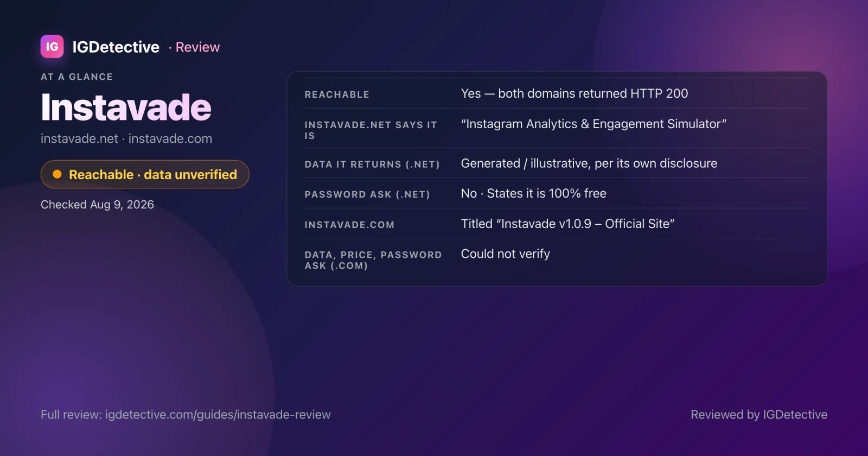Click the "DATA, PRICE, PASSWORD ASK (.COM)" label
This screenshot has width=868, height=456.
click(373, 260)
